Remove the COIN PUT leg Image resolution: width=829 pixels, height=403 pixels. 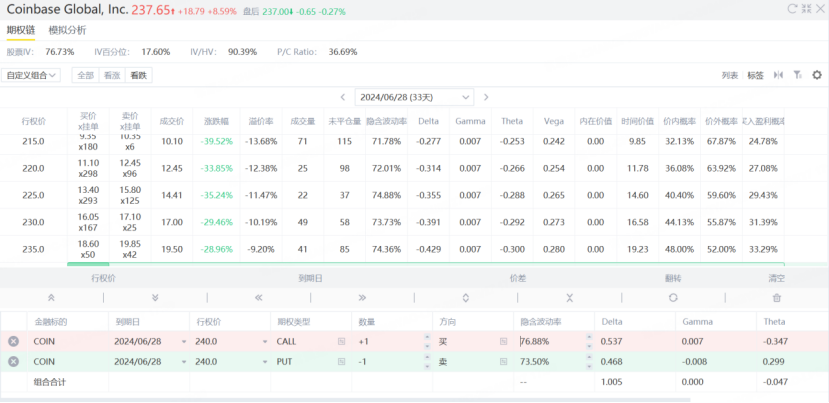click(14, 362)
